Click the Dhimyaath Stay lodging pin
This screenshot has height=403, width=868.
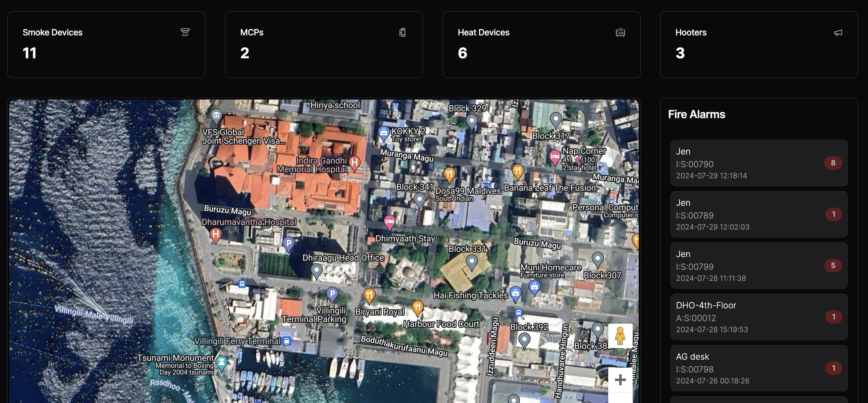click(389, 222)
